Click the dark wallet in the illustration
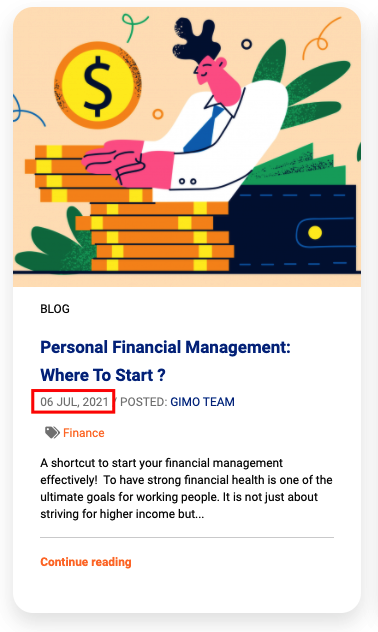This screenshot has height=632, width=378. tap(292, 229)
